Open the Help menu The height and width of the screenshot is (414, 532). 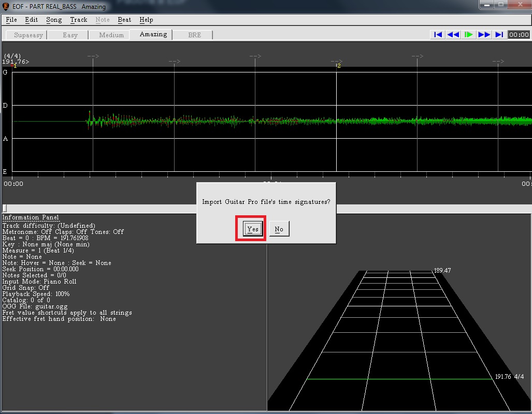pos(146,20)
